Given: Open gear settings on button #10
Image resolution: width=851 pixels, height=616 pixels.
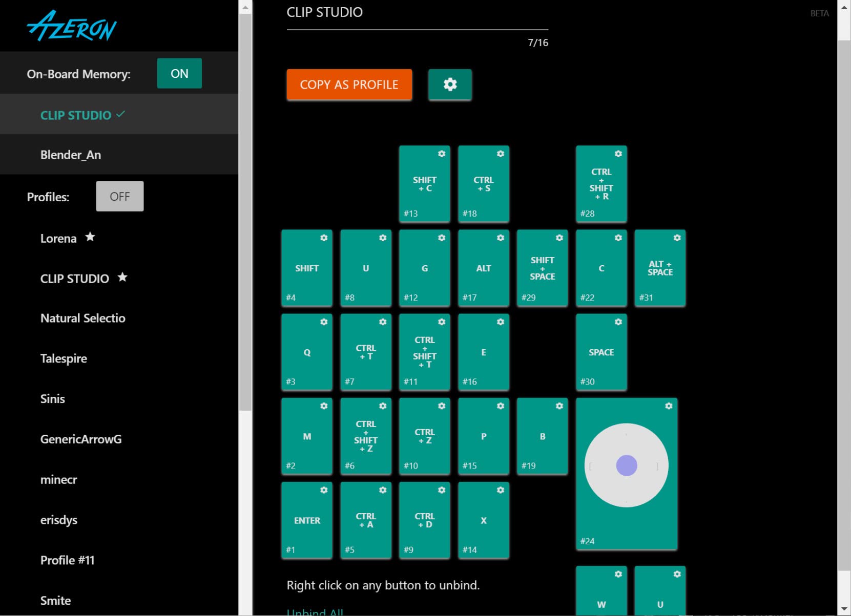Looking at the screenshot, I should [442, 406].
